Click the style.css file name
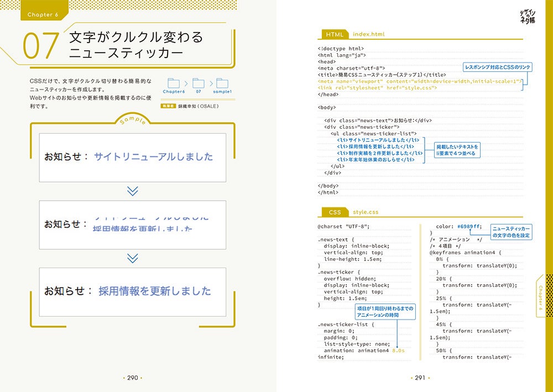Viewport: 553px width, 392px height. click(x=366, y=212)
